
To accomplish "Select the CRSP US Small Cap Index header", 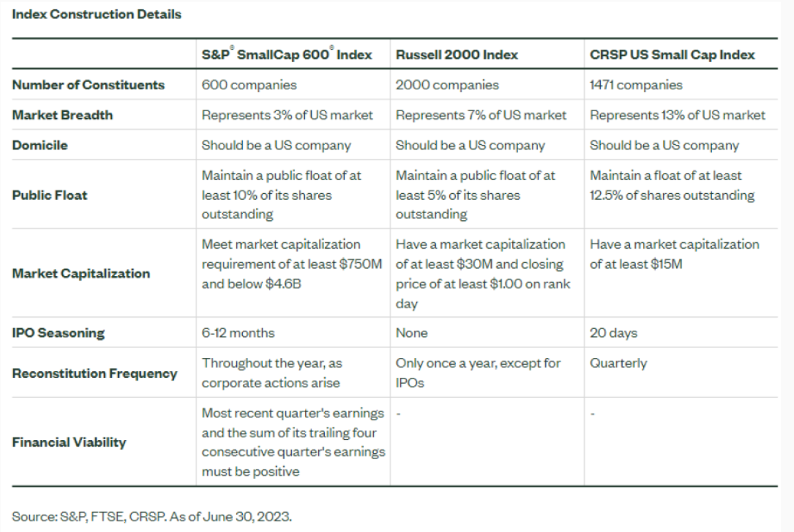I will click(x=672, y=55).
